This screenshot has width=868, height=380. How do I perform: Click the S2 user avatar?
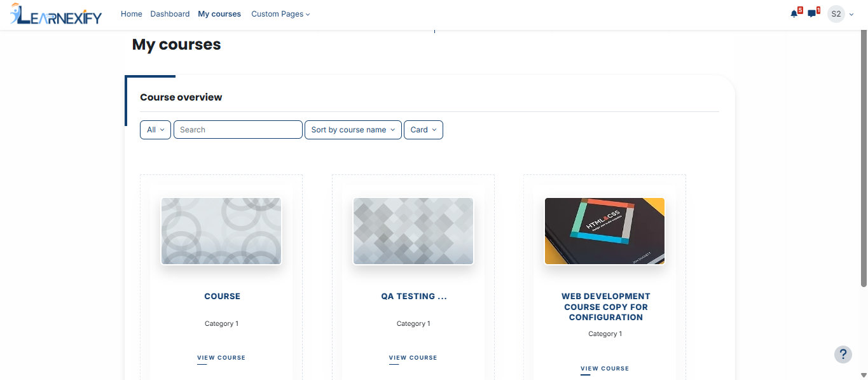click(836, 14)
